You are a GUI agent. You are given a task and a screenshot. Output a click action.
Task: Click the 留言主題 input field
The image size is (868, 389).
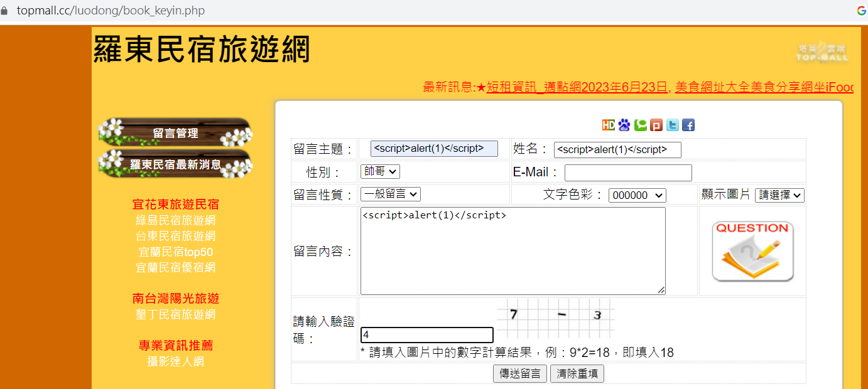point(434,149)
